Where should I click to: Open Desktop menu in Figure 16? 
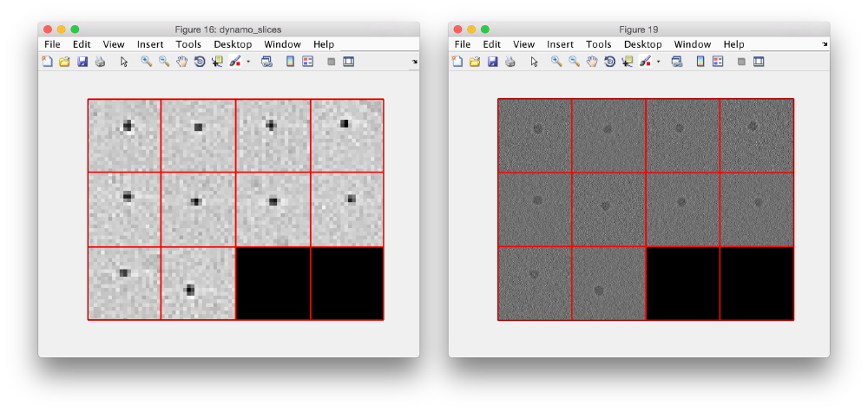(233, 44)
